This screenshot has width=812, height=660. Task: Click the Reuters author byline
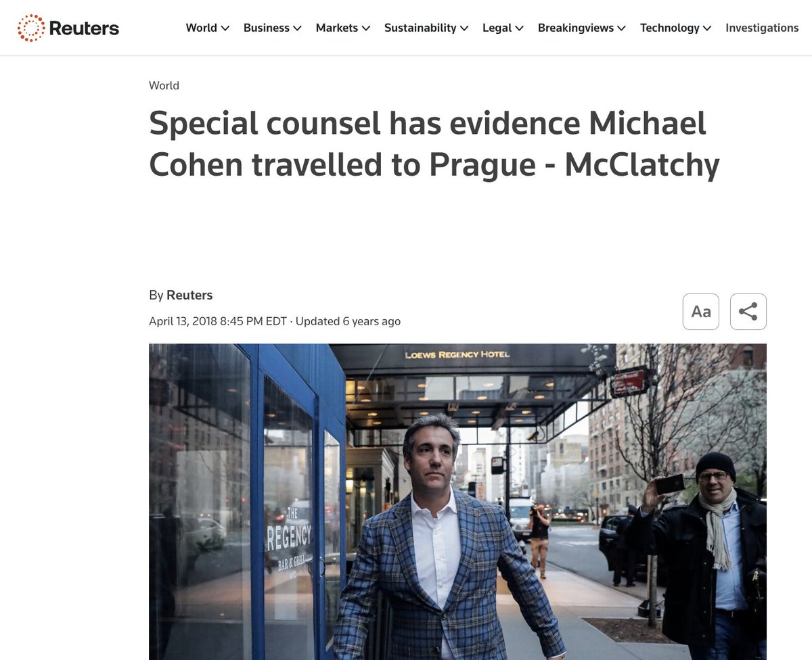[189, 295]
